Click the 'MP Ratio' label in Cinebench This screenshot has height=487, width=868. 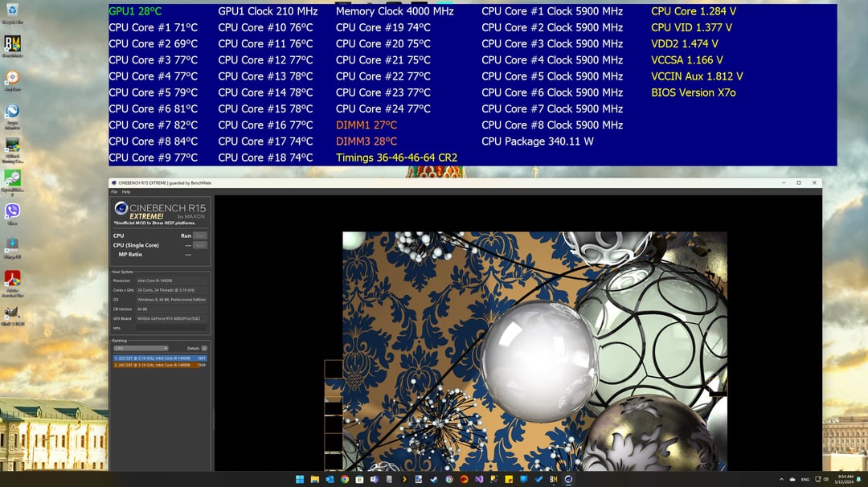pos(130,255)
